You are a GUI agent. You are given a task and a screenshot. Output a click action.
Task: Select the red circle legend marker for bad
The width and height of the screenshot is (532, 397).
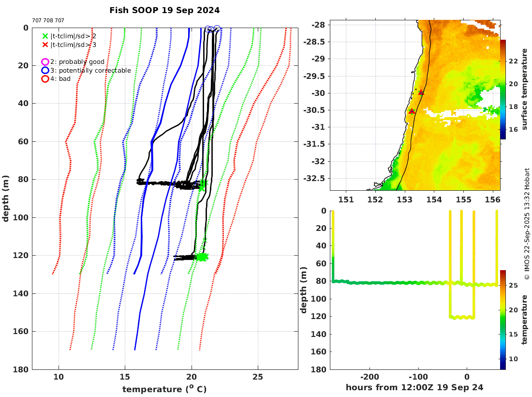45,79
